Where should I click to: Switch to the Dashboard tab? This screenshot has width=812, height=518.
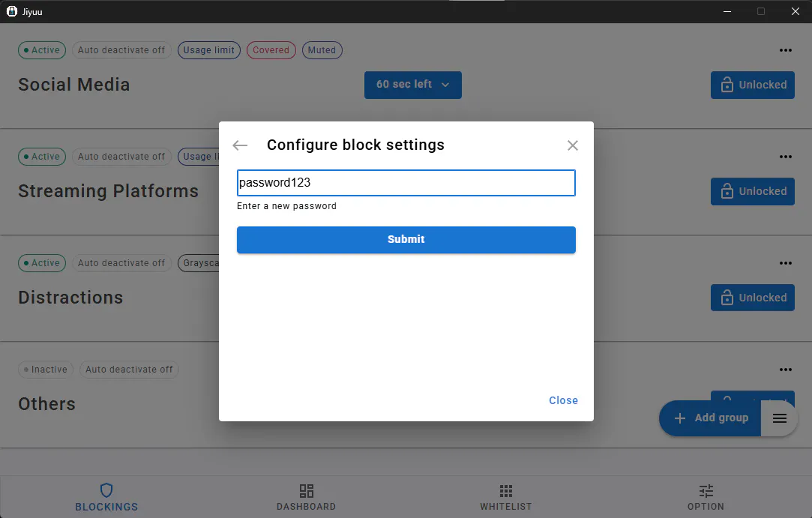tap(306, 497)
